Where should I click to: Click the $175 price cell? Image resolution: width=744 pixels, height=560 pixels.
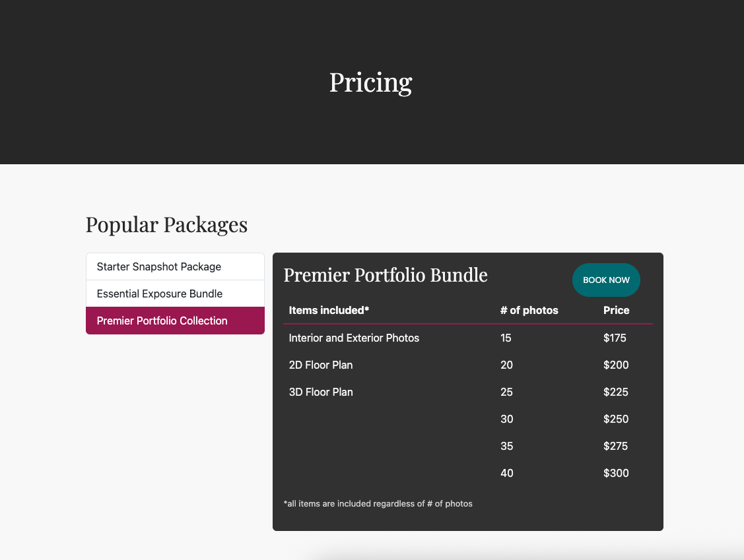(x=615, y=338)
